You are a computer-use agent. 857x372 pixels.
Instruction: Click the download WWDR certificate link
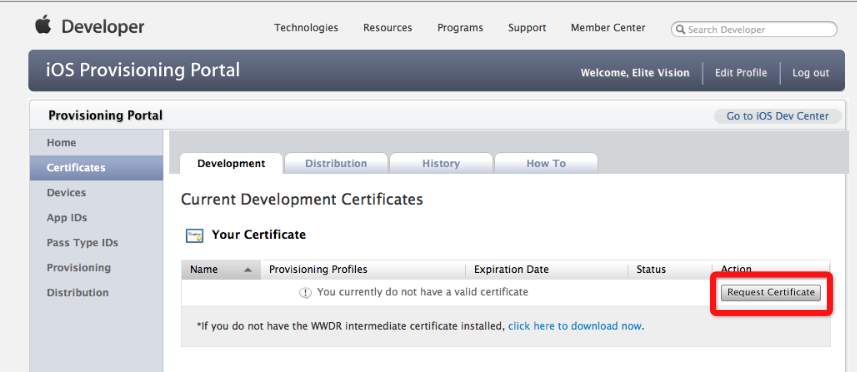pos(574,326)
